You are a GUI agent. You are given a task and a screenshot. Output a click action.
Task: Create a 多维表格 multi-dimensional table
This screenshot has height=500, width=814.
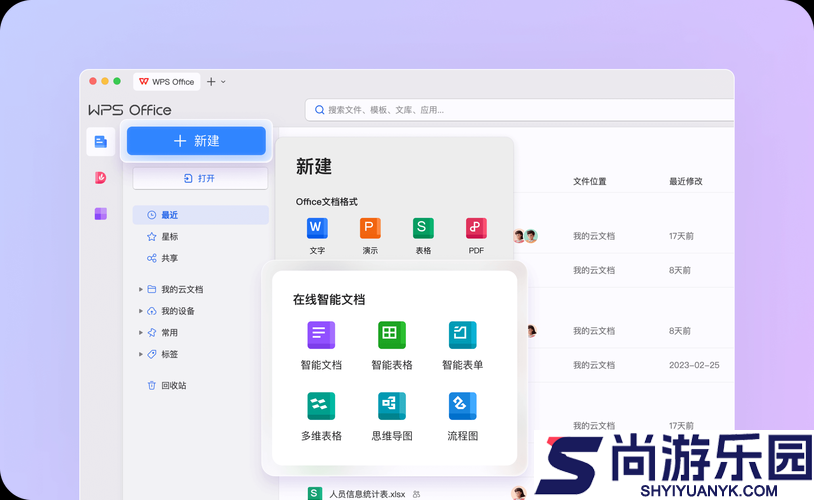tap(321, 416)
